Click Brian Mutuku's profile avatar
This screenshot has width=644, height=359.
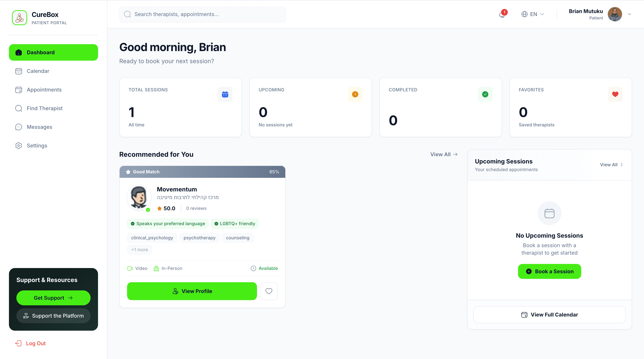click(x=615, y=14)
